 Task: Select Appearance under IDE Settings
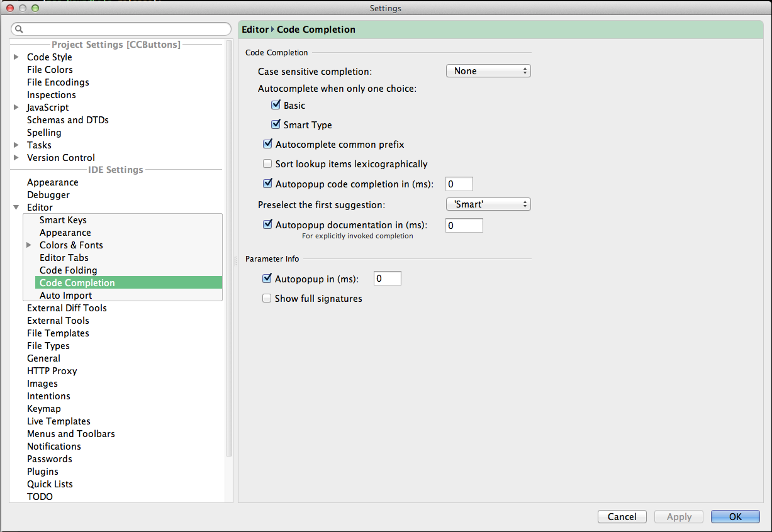click(x=53, y=182)
